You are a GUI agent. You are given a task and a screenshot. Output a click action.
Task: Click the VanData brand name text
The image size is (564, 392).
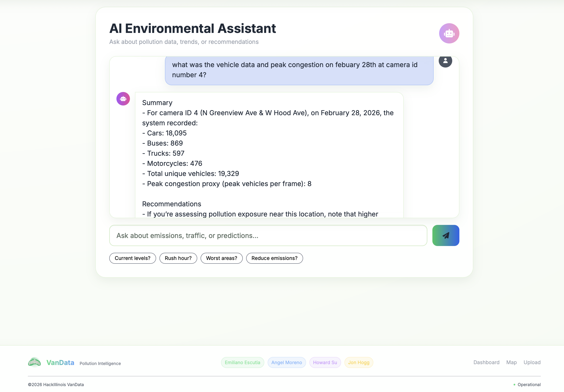click(x=60, y=362)
